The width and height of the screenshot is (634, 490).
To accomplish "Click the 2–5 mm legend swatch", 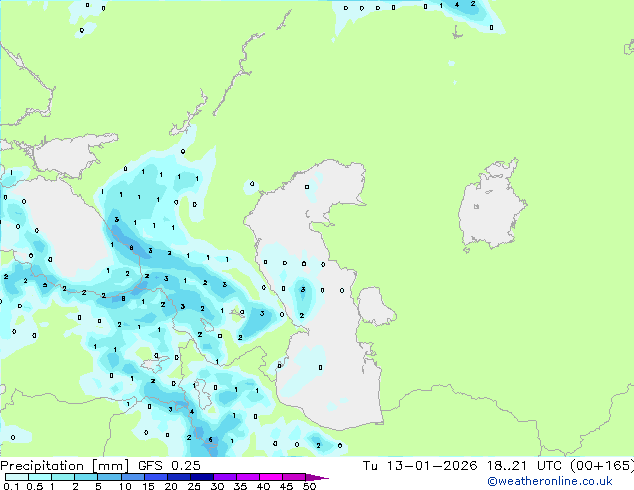I will [x=86, y=477].
